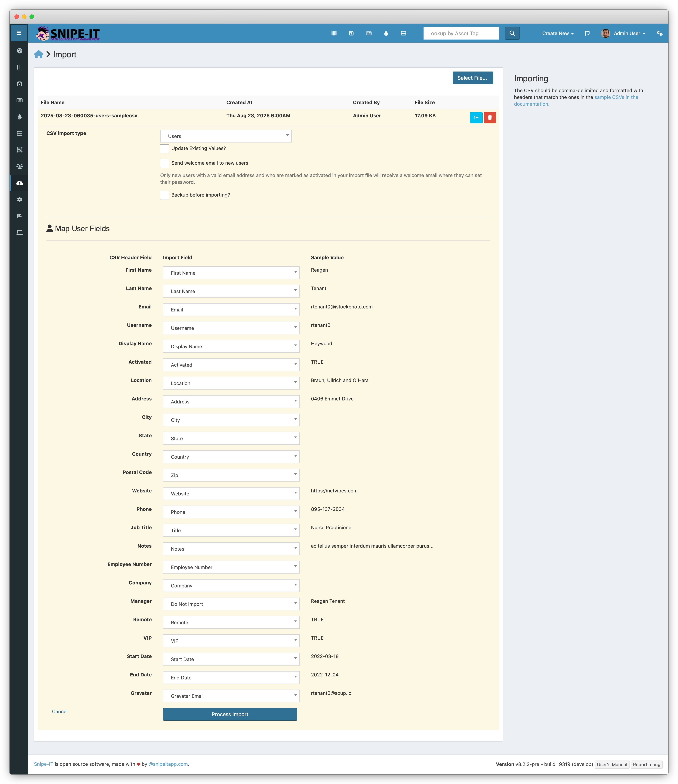Open the Company import field dropdown

click(231, 585)
